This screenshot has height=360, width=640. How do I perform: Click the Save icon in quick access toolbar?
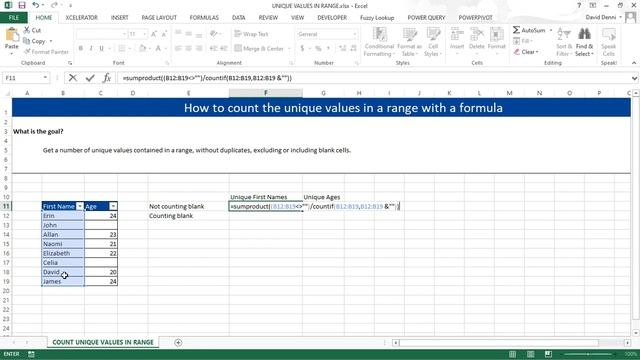tap(22, 5)
